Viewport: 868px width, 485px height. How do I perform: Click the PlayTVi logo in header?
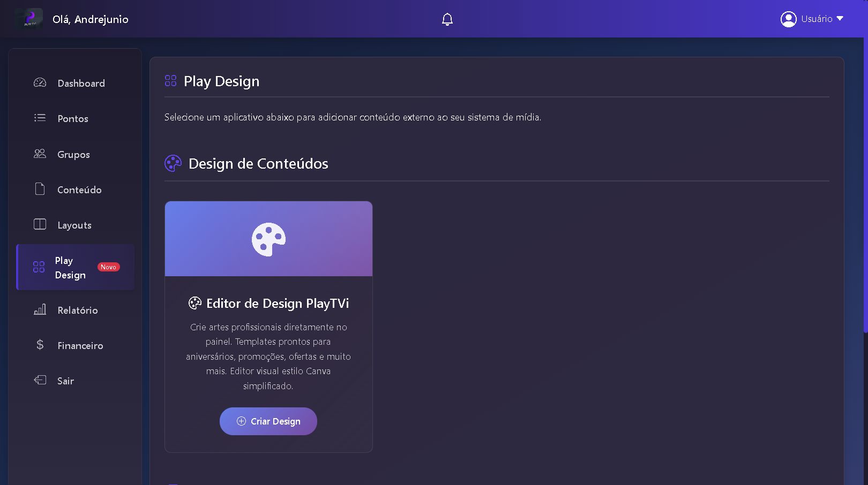[29, 19]
